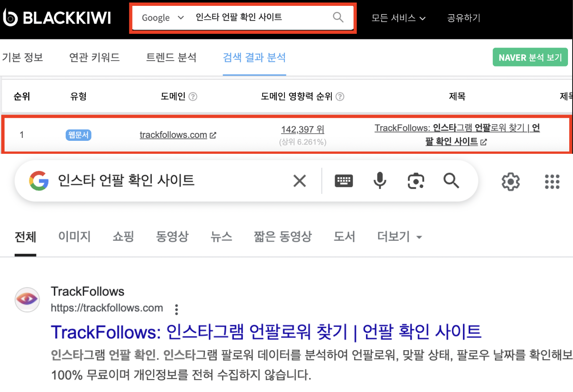
Task: Click the 142,397 위 ranking link
Action: pyautogui.click(x=303, y=130)
